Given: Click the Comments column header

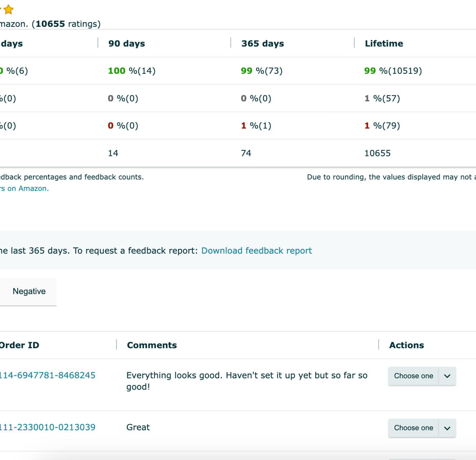Looking at the screenshot, I should [152, 345].
